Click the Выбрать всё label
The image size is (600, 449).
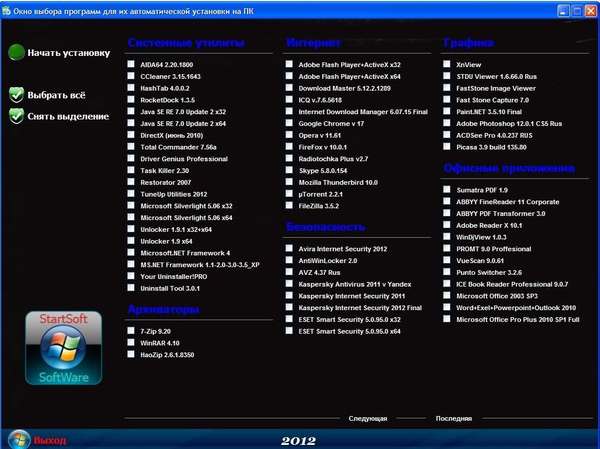56,95
